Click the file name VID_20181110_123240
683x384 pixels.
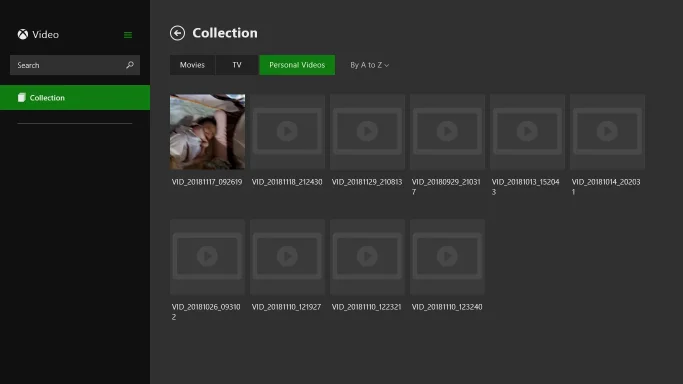coord(447,307)
